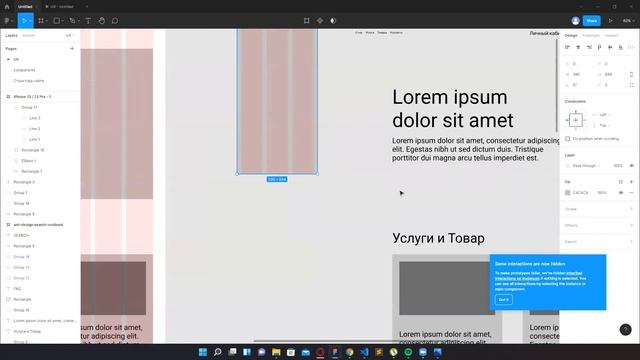The image size is (640, 360).
Task: Click the fill opacity 100% field
Action: 602,192
